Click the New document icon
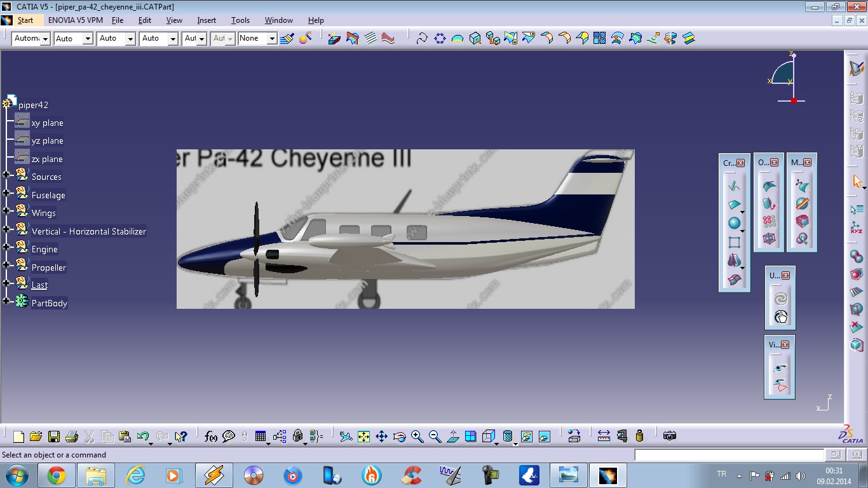This screenshot has height=488, width=868. pyautogui.click(x=18, y=437)
